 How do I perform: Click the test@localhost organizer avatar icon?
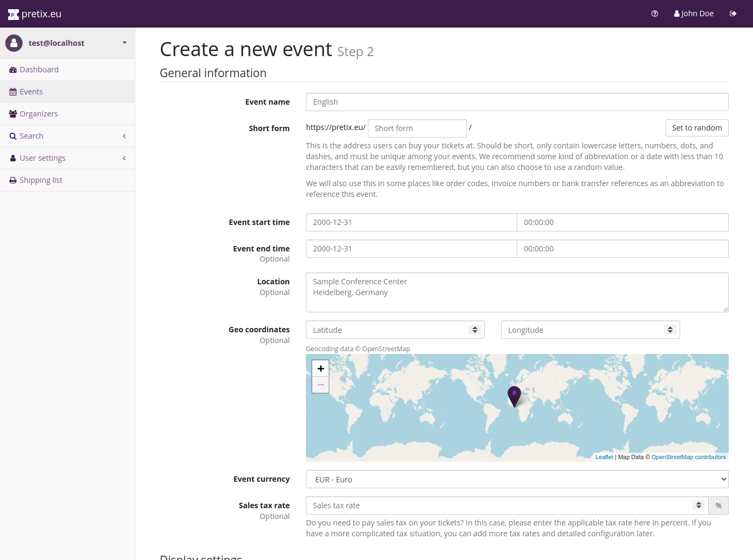pos(14,43)
